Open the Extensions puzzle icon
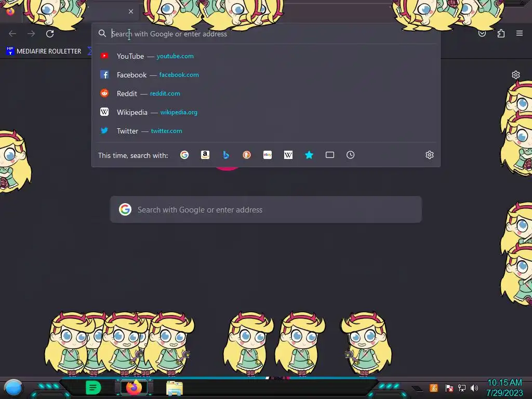This screenshot has width=532, height=399. 501,33
